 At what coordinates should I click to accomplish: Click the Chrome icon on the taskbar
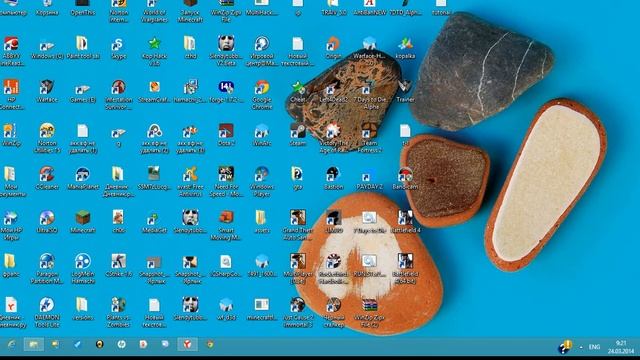210,344
